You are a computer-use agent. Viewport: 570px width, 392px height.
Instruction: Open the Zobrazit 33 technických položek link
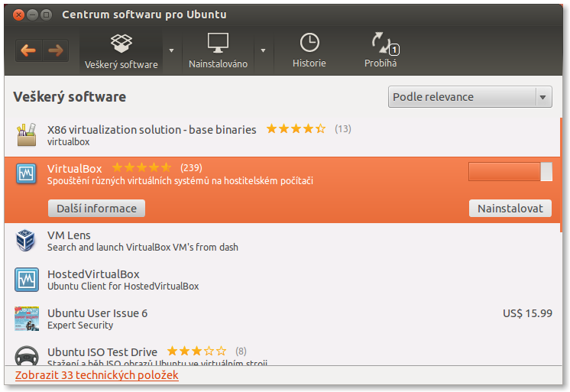click(97, 375)
